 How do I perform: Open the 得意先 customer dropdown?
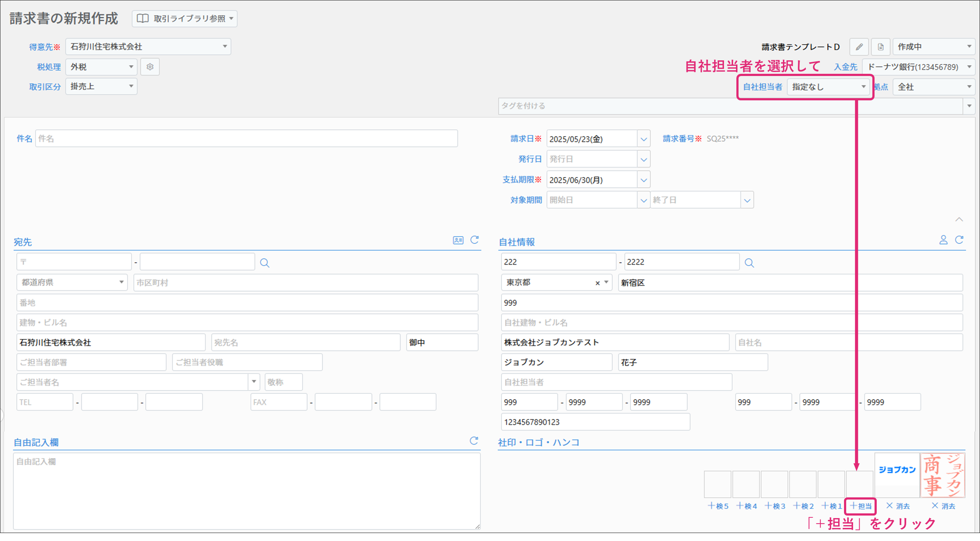(x=148, y=47)
